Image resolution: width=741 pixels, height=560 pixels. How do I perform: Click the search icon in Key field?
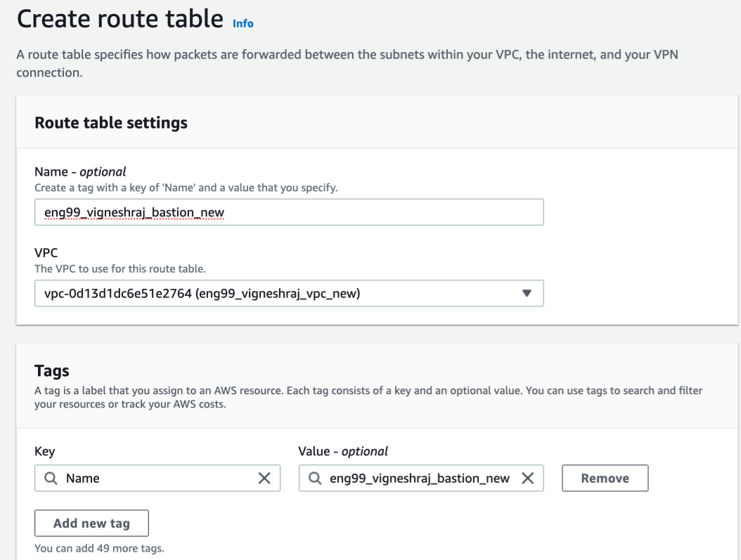51,478
